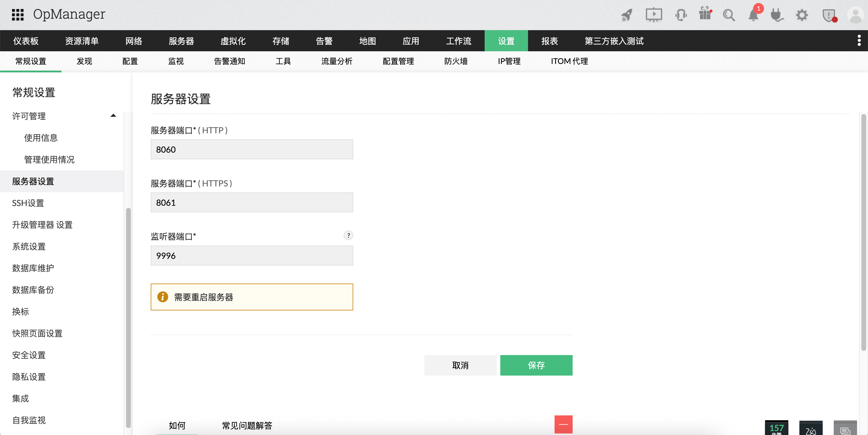This screenshot has height=435, width=868.
Task: Switch to the 报表 tab
Action: (x=550, y=40)
